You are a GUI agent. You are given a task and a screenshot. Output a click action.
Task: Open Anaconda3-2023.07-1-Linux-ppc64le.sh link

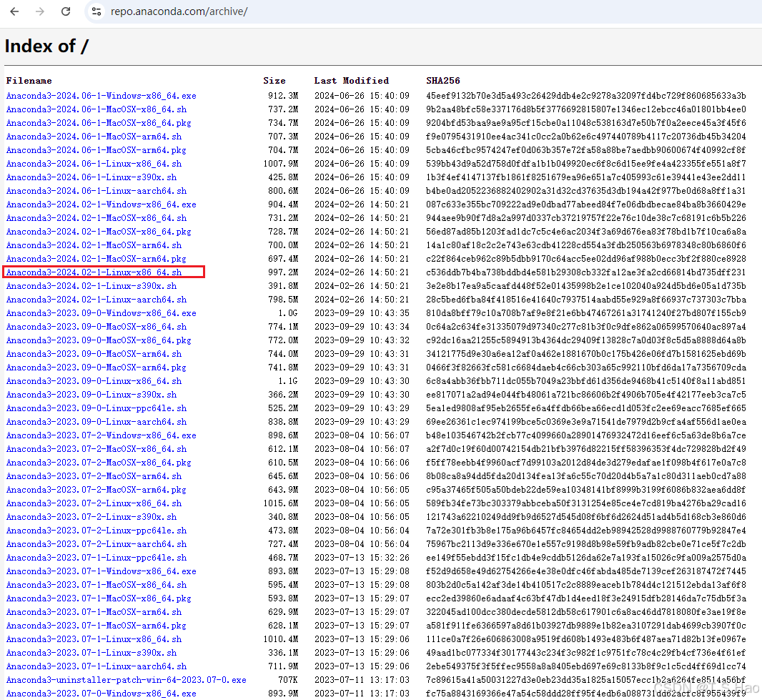[97, 558]
